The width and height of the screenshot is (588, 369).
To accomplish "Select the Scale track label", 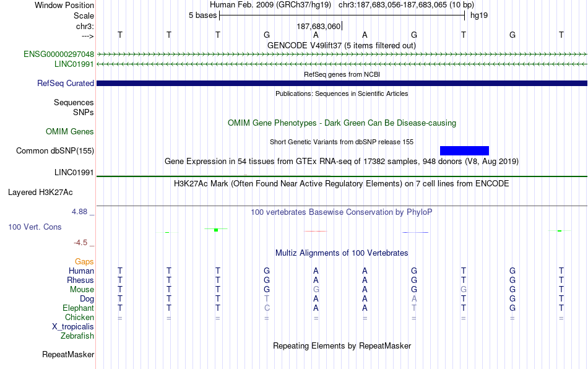I will (84, 15).
